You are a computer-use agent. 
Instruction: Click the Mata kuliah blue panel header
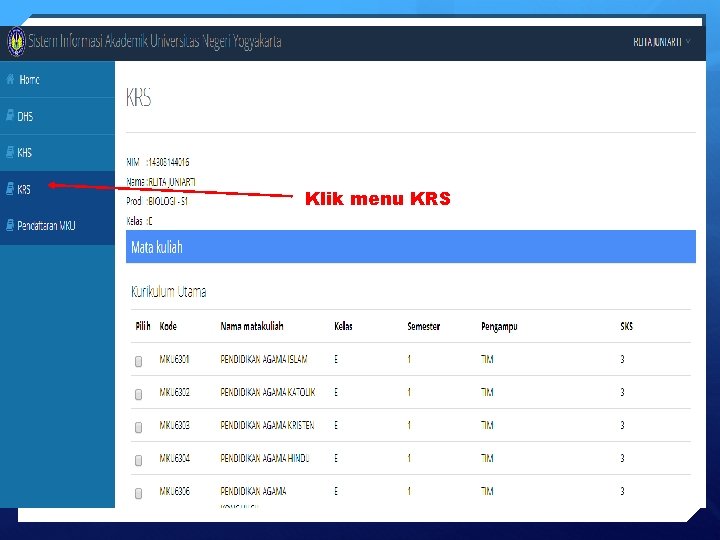click(x=411, y=247)
